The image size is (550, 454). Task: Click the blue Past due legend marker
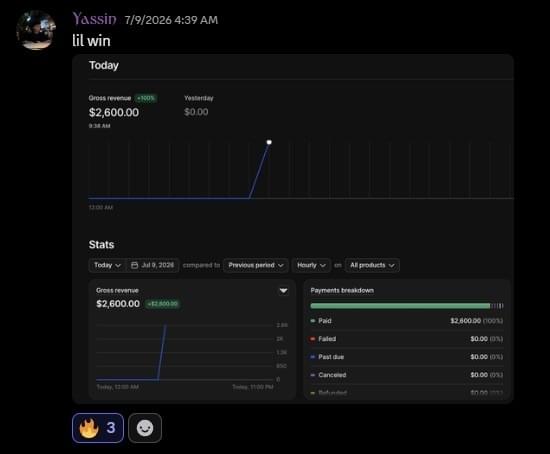[313, 357]
